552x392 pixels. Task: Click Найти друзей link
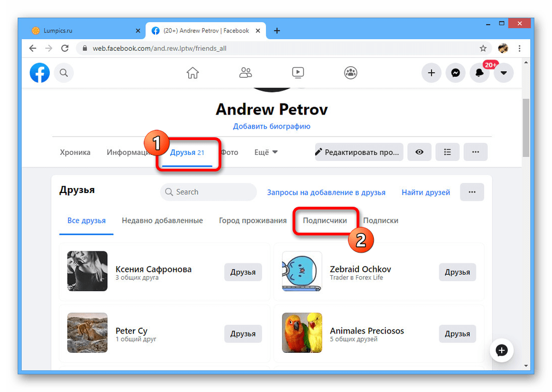(x=426, y=192)
